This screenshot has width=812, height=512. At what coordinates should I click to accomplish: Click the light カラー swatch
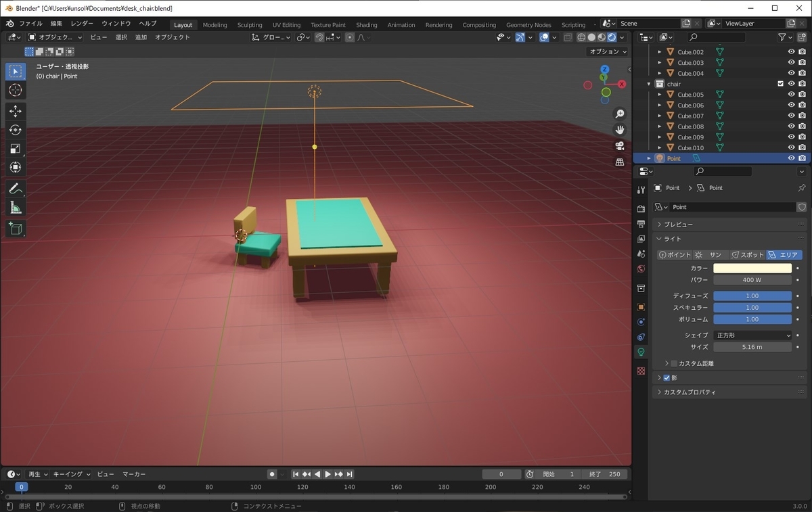coord(752,269)
